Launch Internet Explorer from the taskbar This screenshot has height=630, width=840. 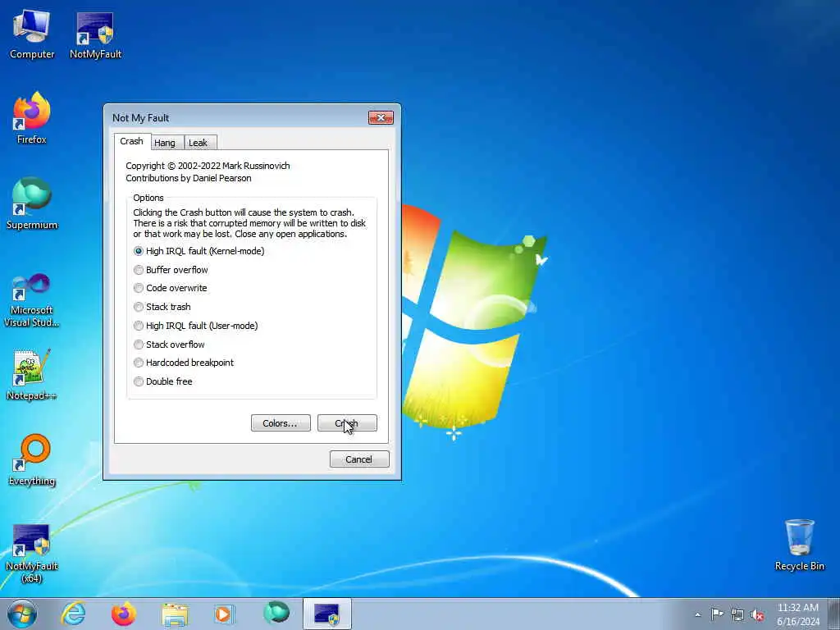[73, 614]
